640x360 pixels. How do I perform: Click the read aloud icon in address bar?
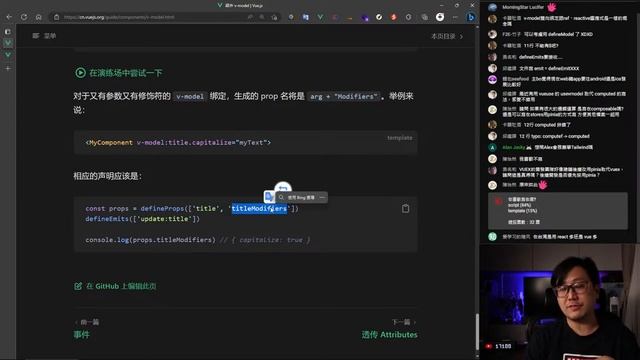[250, 17]
